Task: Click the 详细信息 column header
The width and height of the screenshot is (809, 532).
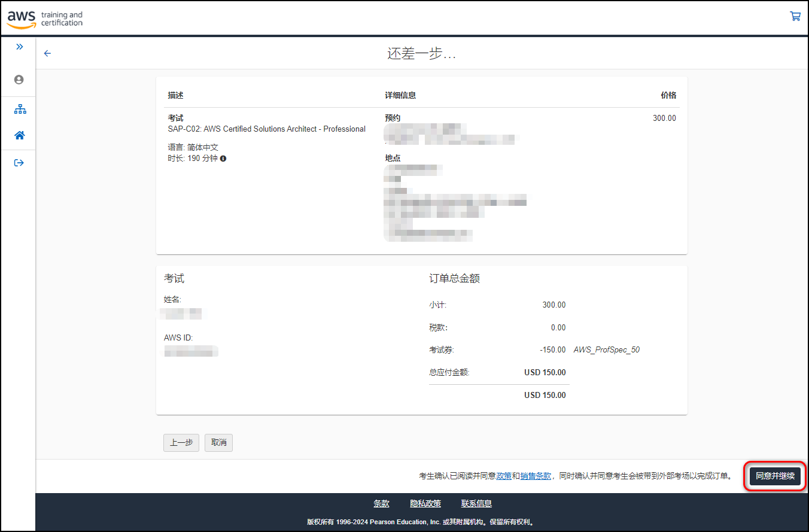Action: tap(400, 95)
